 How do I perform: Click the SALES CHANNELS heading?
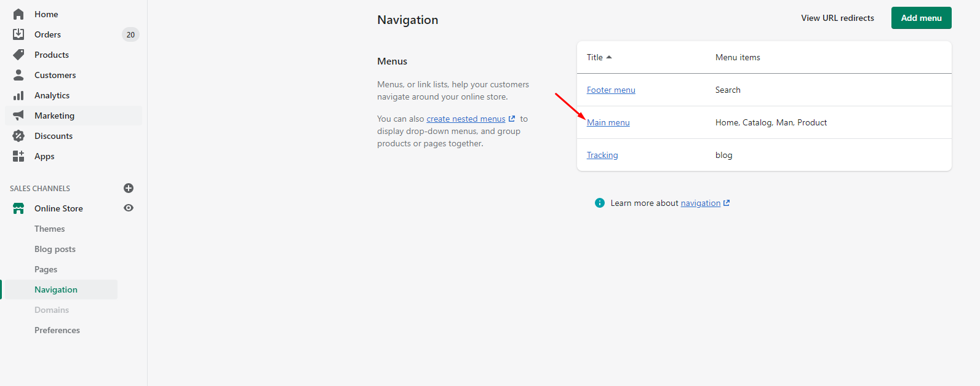40,188
